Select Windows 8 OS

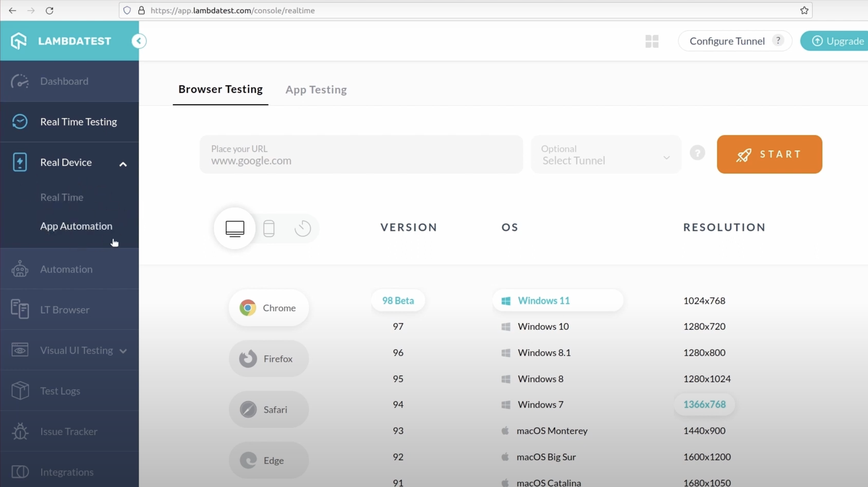(533, 379)
